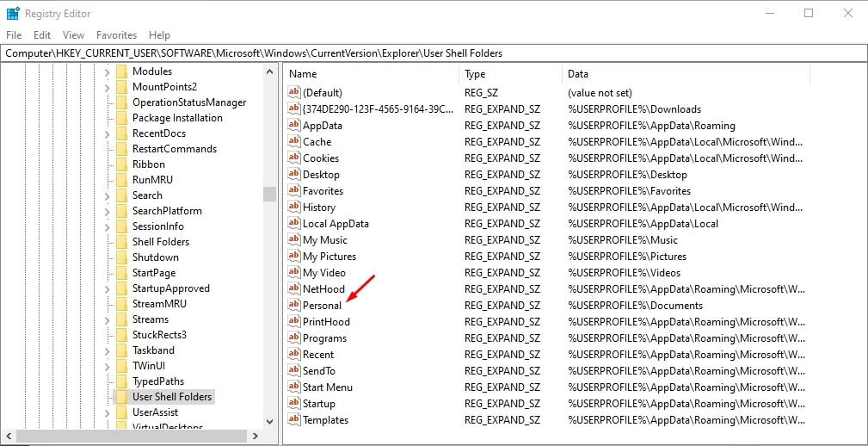Image resolution: width=868 pixels, height=446 pixels.
Task: Open the View menu
Action: pyautogui.click(x=74, y=35)
